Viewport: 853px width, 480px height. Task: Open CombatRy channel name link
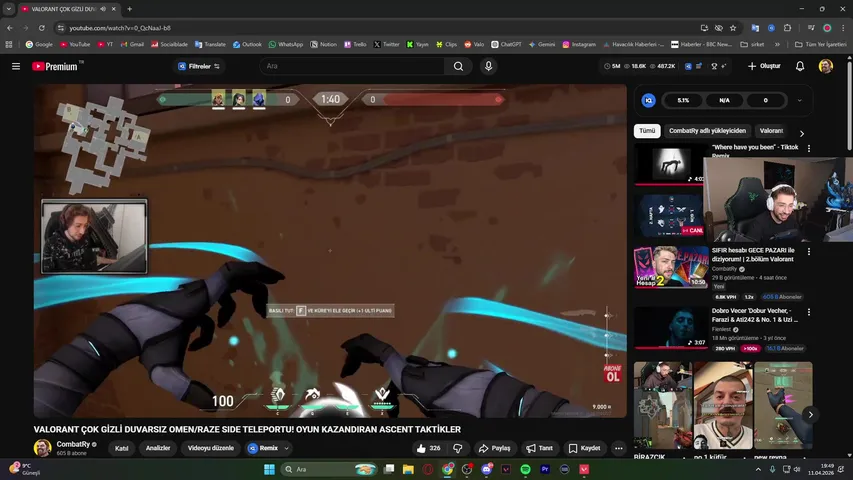(73, 445)
